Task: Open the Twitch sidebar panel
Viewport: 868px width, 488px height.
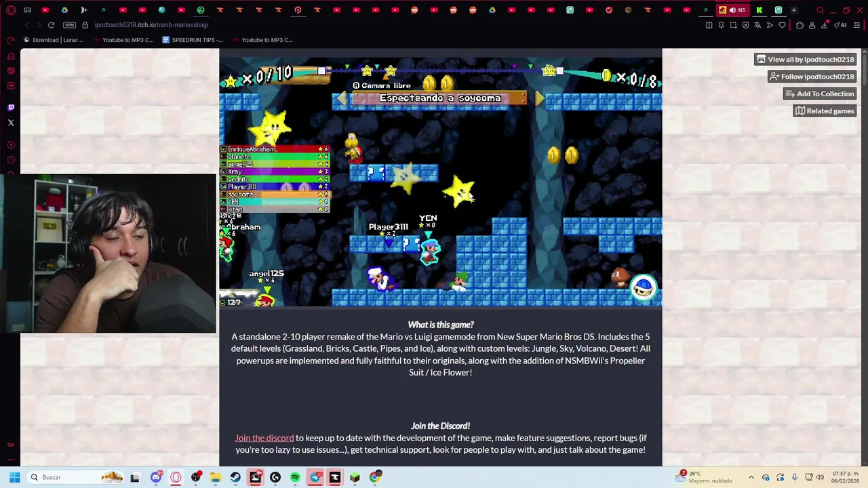Action: (11, 108)
